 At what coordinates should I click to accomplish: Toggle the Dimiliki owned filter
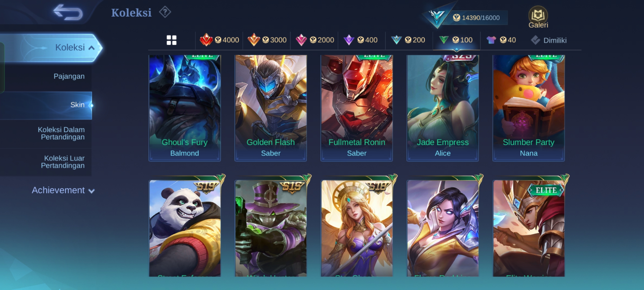pos(548,40)
